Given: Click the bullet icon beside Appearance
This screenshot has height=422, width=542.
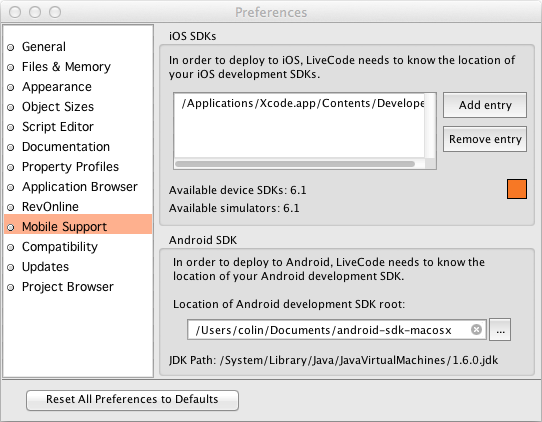Looking at the screenshot, I should 11,87.
